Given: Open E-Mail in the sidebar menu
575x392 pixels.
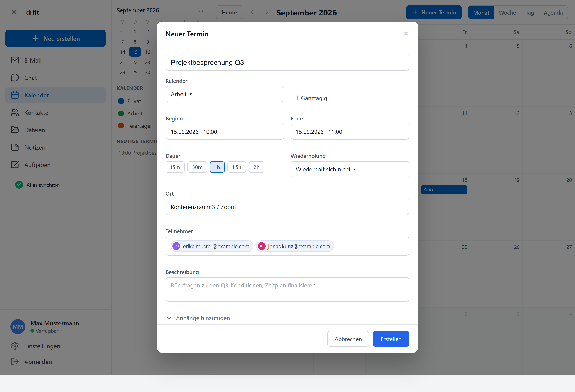Looking at the screenshot, I should [x=55, y=60].
